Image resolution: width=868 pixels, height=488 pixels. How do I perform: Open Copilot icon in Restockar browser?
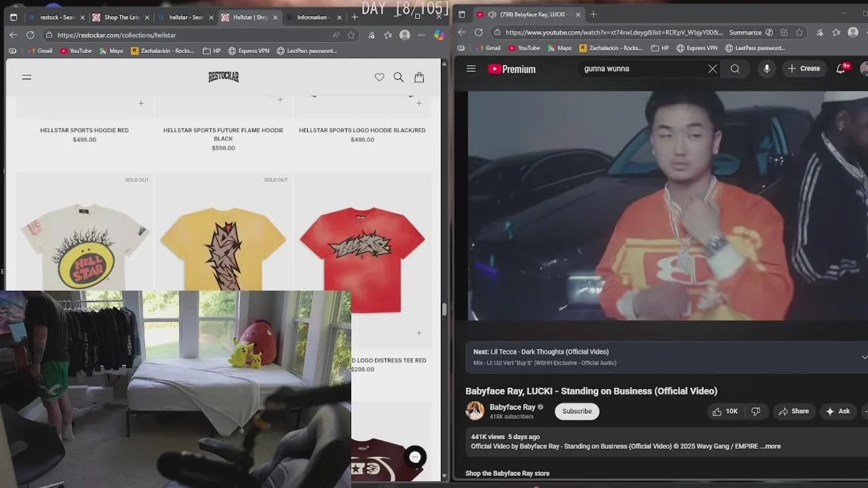(x=438, y=35)
